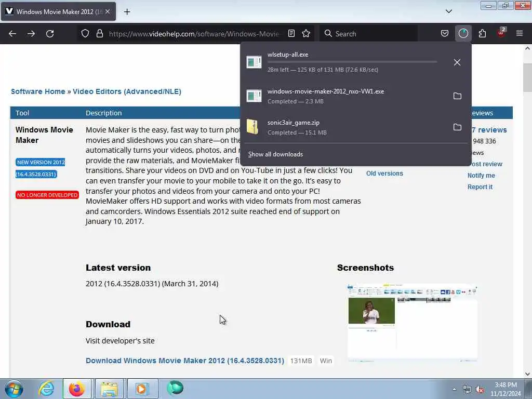Open the Firefox hamburger menu
The image size is (532, 399).
[520, 34]
